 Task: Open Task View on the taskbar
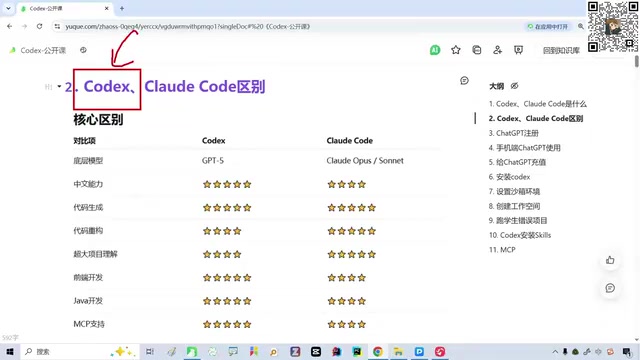click(150, 351)
